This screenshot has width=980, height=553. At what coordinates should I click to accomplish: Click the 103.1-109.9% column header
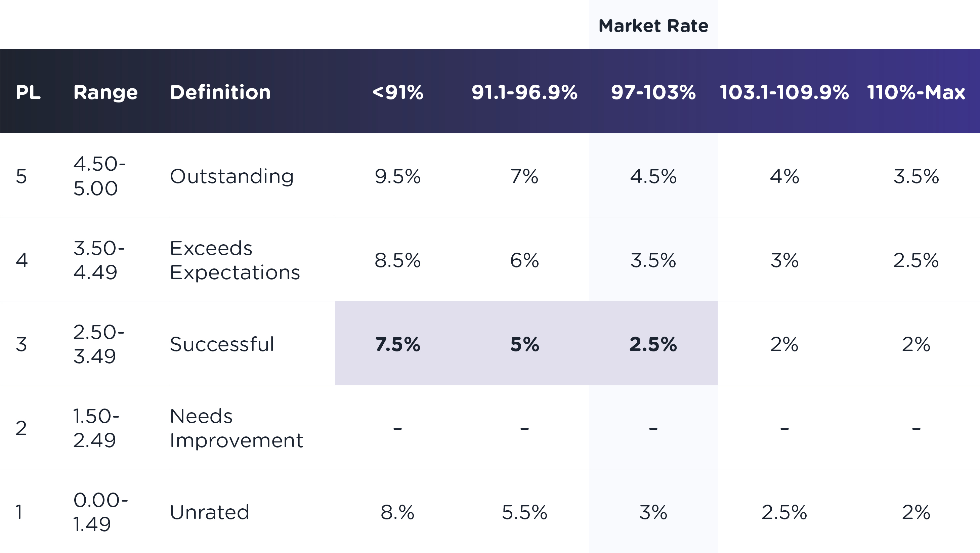tap(784, 92)
